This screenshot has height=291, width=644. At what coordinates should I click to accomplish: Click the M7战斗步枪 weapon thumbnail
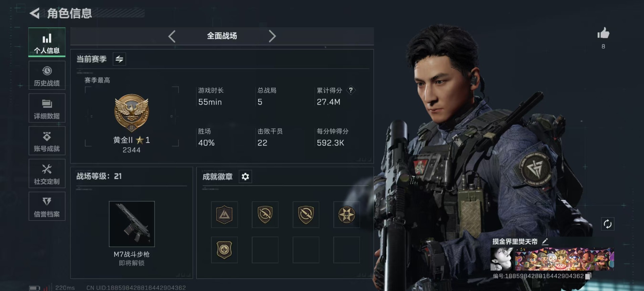coord(132,224)
